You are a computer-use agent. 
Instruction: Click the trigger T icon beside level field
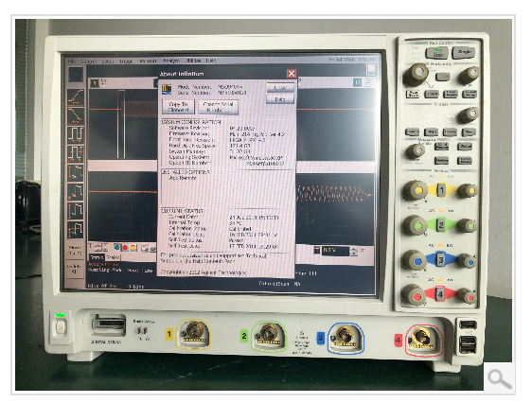[x=317, y=251]
